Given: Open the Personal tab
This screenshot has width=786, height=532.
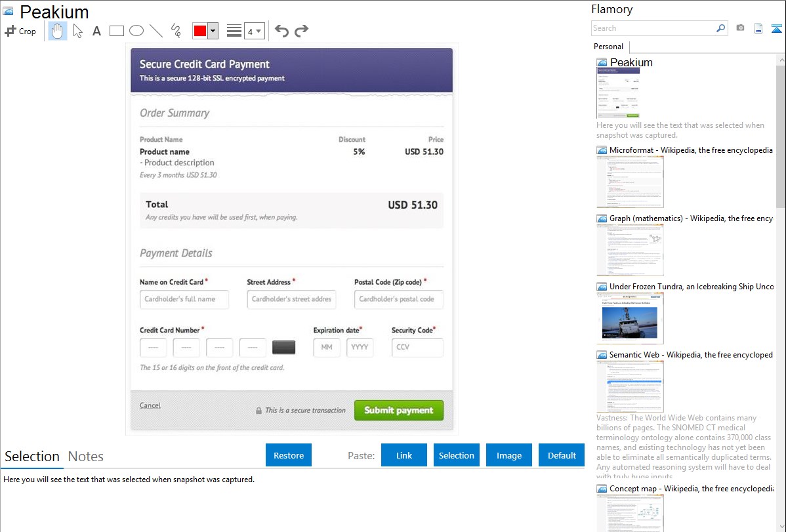Looking at the screenshot, I should [609, 46].
